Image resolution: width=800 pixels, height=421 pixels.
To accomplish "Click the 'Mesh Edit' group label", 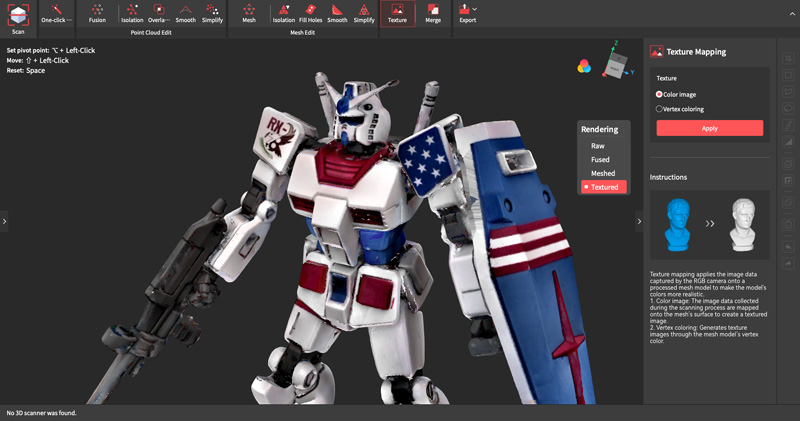I will click(303, 32).
